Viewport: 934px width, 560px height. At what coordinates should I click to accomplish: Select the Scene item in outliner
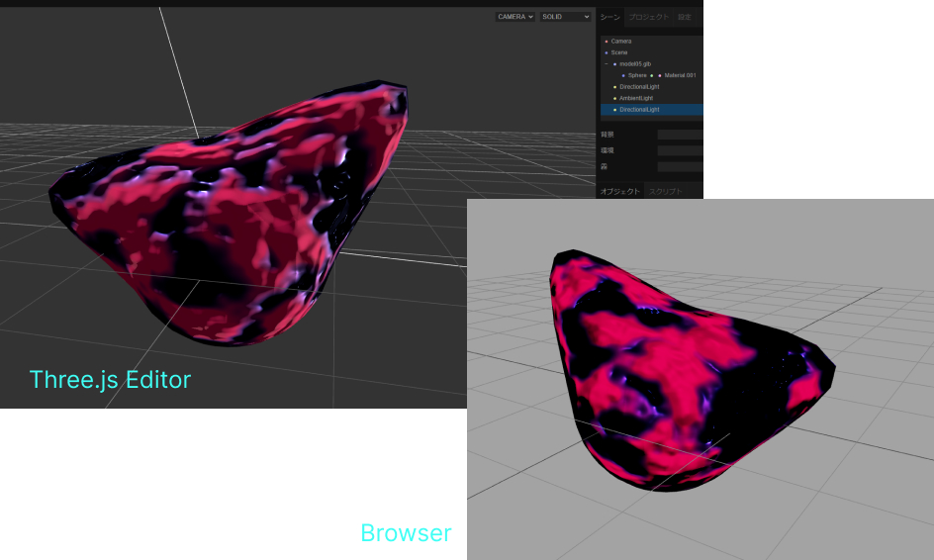pyautogui.click(x=619, y=52)
